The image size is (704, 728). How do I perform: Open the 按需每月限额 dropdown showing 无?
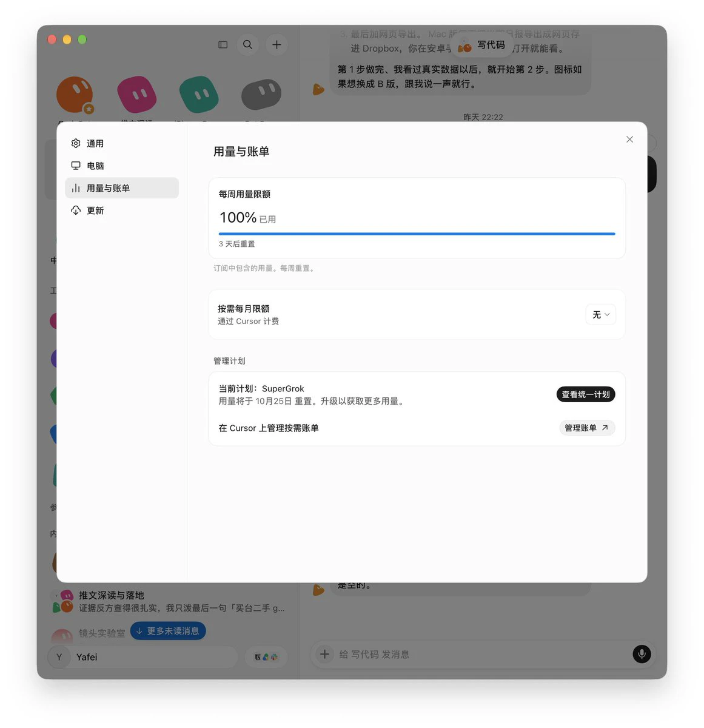pyautogui.click(x=601, y=314)
